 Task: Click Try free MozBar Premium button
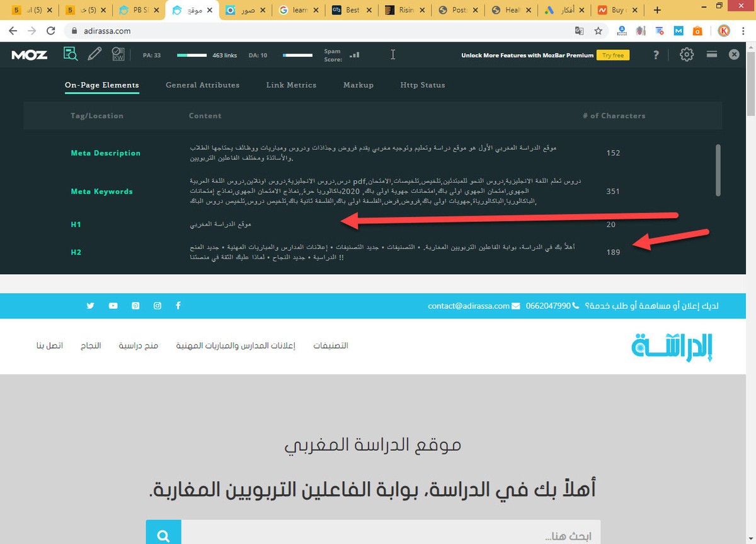pos(613,55)
